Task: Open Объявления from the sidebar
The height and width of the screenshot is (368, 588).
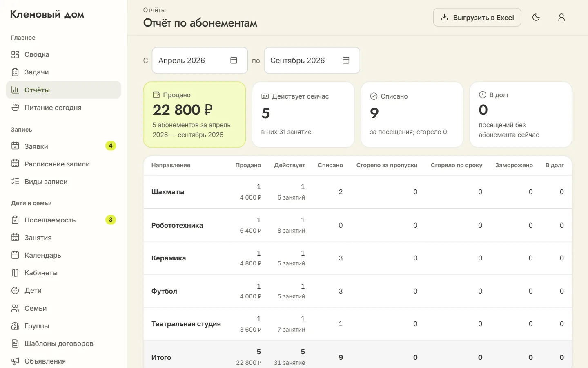Action: click(x=63, y=361)
